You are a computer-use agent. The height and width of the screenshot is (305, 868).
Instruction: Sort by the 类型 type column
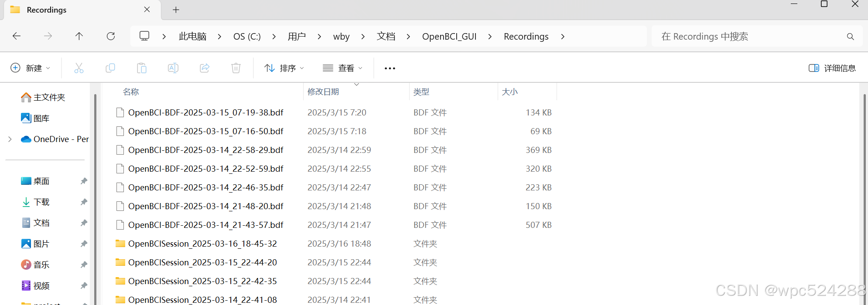[x=421, y=91]
